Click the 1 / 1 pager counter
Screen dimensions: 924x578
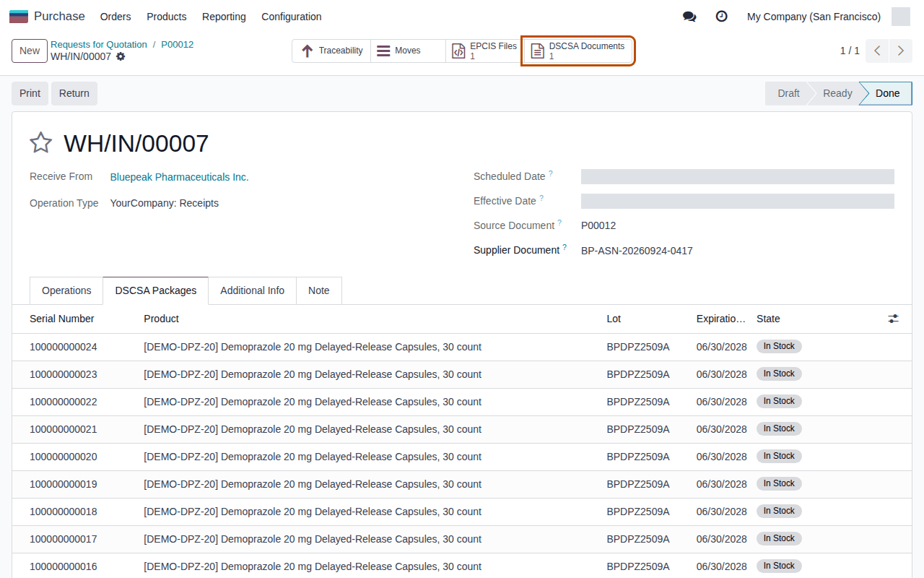click(850, 51)
